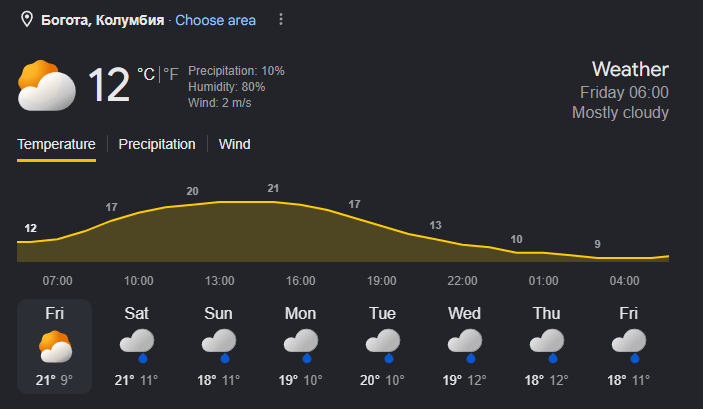Viewport: 703px width, 409px height.
Task: Switch temperature units to °C
Action: [x=146, y=74]
